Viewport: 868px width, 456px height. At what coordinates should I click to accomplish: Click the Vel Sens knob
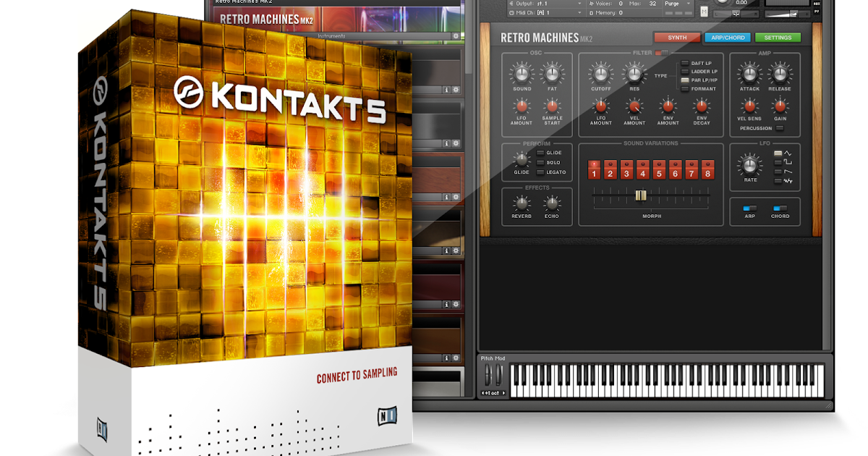[x=749, y=106]
